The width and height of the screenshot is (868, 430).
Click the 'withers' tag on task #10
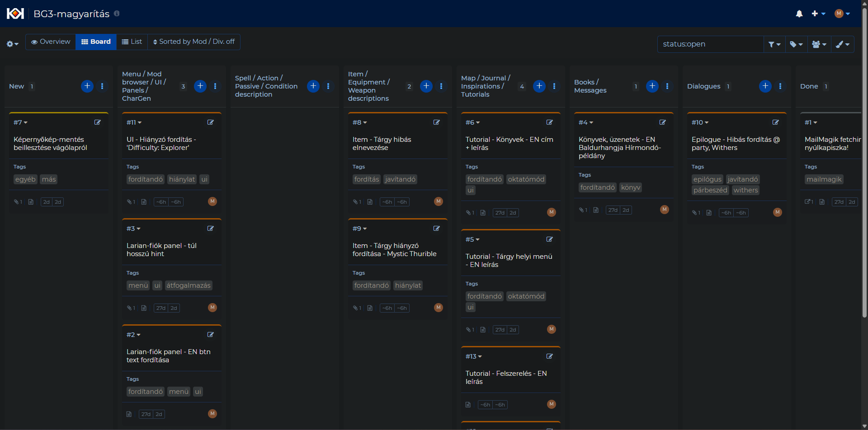click(x=745, y=190)
